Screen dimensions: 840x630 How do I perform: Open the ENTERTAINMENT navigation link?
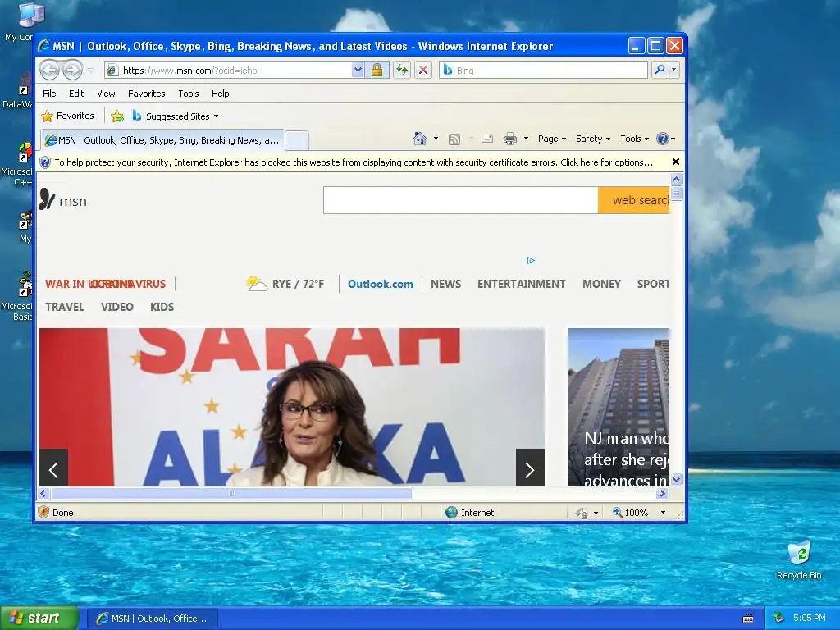(x=521, y=284)
